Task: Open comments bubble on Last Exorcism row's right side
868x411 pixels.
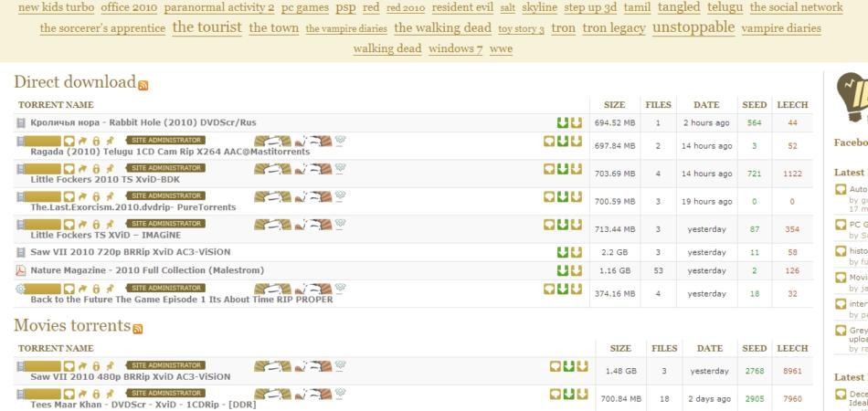Action: [549, 196]
